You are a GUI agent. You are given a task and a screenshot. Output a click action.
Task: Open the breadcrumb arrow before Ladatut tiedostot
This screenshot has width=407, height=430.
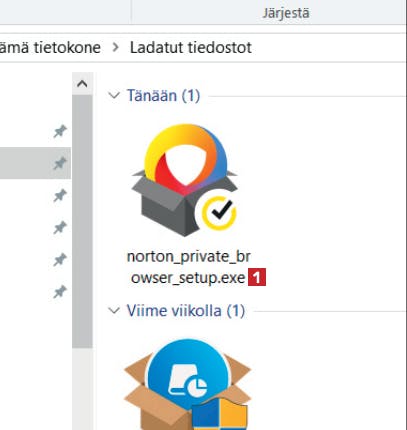[115, 47]
